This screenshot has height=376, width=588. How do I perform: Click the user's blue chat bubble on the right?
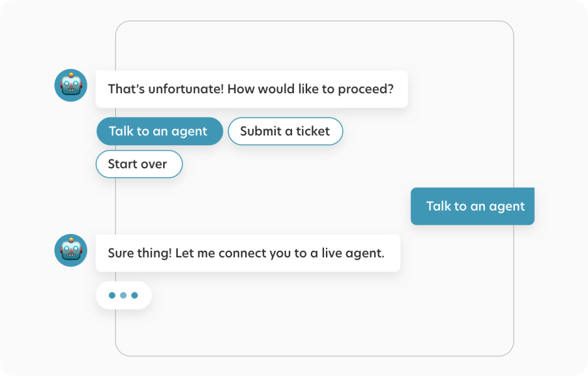tap(472, 206)
